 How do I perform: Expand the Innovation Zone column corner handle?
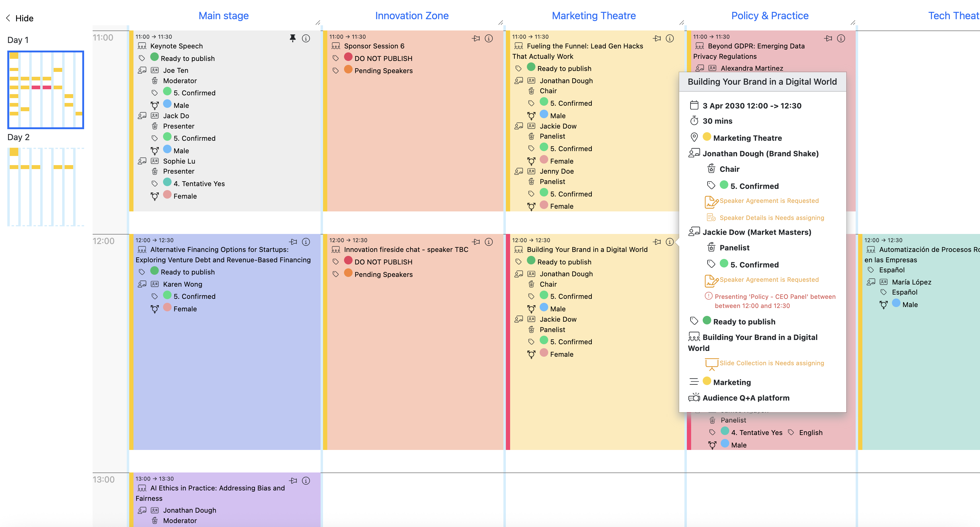(x=501, y=23)
